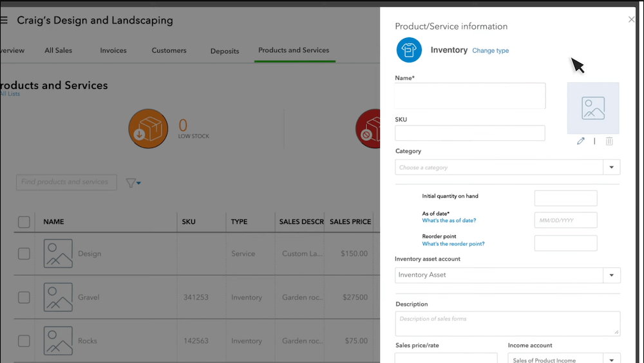Sort by the TYPE column header

(239, 222)
